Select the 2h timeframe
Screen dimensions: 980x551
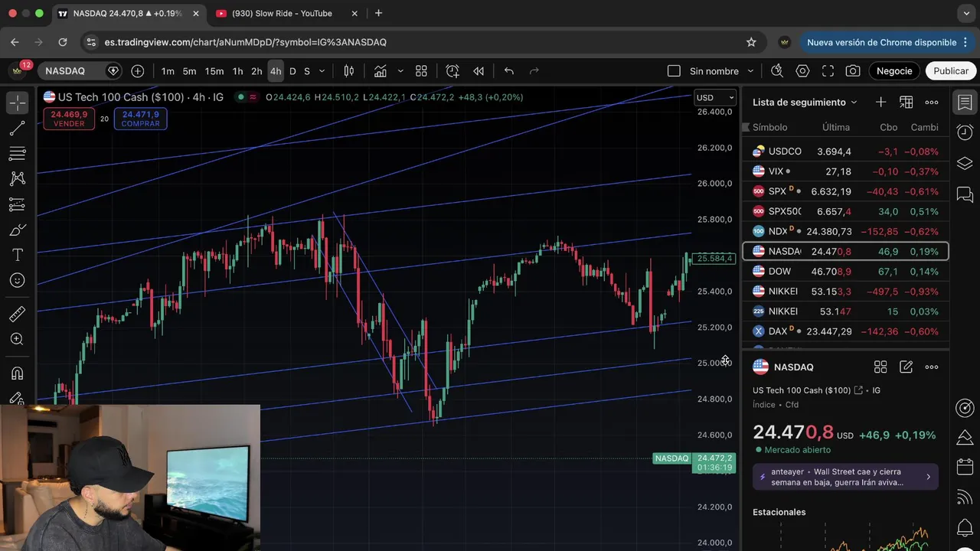pyautogui.click(x=256, y=71)
